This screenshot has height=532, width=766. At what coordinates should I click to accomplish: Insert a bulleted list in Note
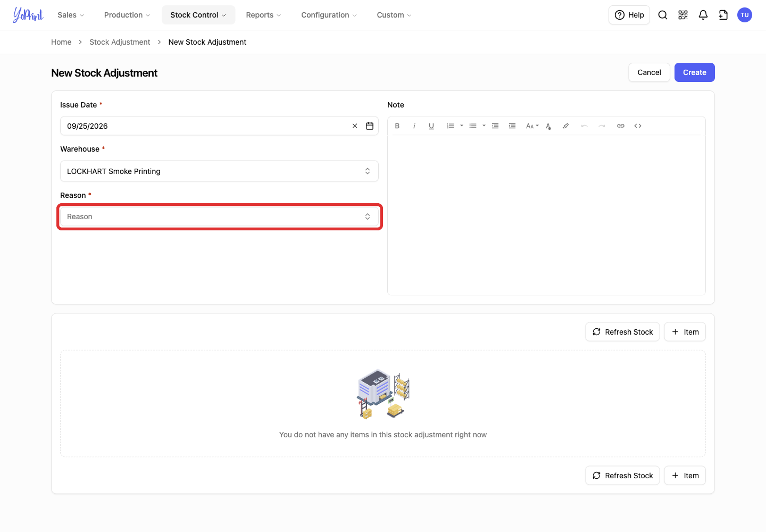[x=473, y=126]
